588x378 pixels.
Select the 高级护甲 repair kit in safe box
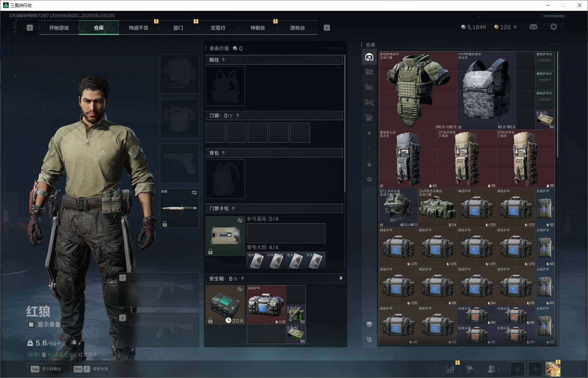(x=266, y=305)
